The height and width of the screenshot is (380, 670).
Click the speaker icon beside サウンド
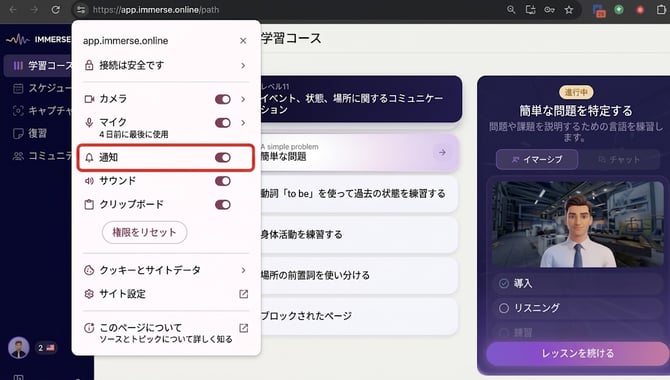pyautogui.click(x=89, y=181)
